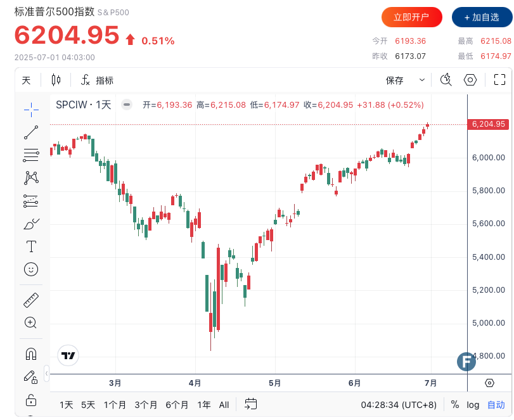Switch to the 3个月 time range
Screen dimensions: 514x420
click(146, 405)
